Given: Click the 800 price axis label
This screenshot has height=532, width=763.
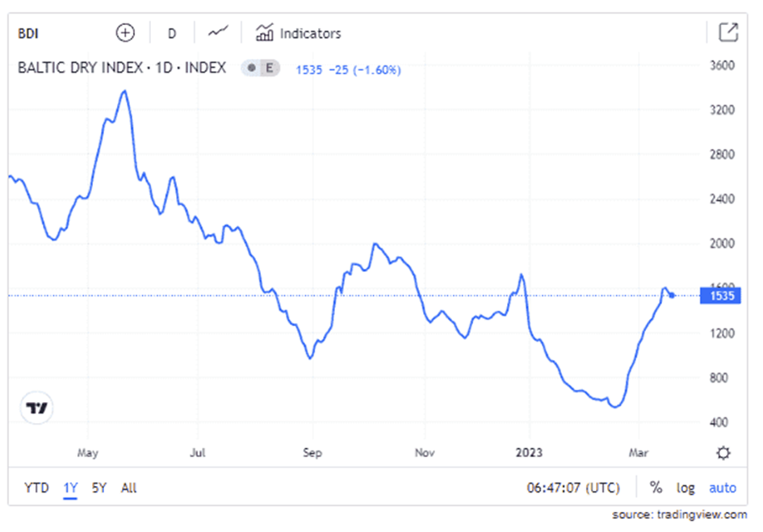Looking at the screenshot, I should pos(719,377).
